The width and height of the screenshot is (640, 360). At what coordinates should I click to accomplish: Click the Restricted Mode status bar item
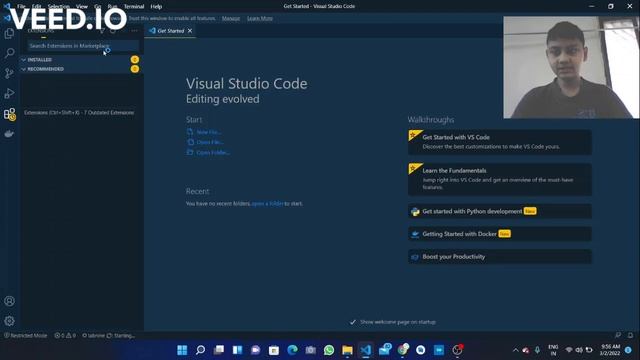25,336
